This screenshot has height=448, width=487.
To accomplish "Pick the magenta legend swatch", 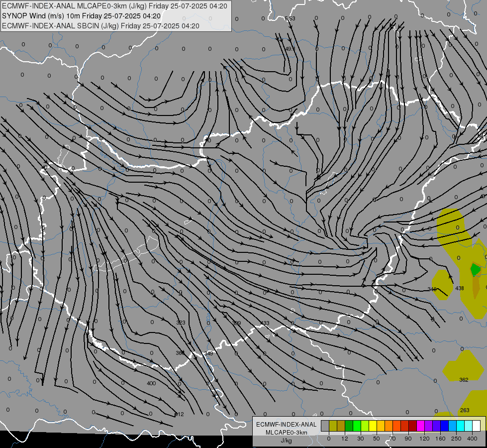I will tap(420, 426).
